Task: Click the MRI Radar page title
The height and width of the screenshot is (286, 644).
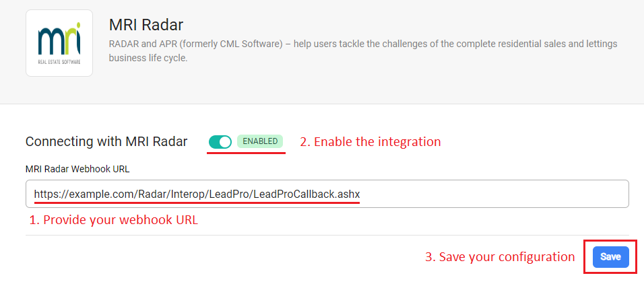Action: (x=146, y=25)
